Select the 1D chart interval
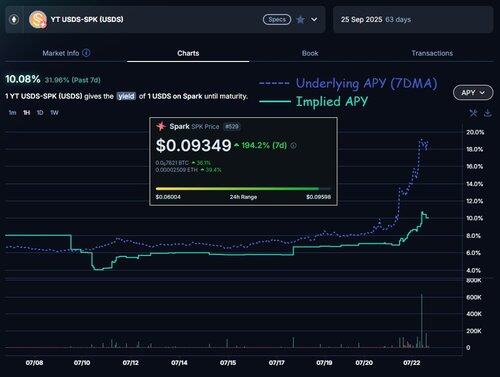The height and width of the screenshot is (377, 500). tap(40, 113)
